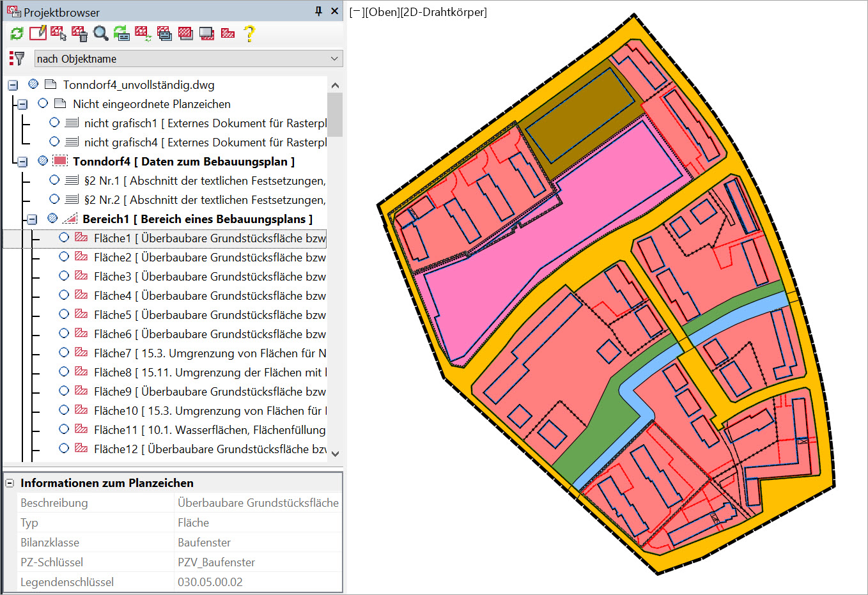Collapse 'Informationen zum Planzeichen' section

(10, 483)
